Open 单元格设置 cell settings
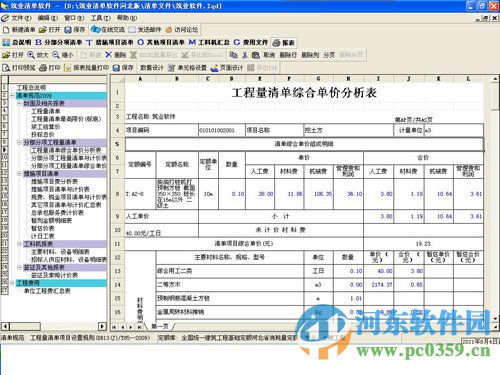Screen dimensions: 500x375 click(187, 68)
